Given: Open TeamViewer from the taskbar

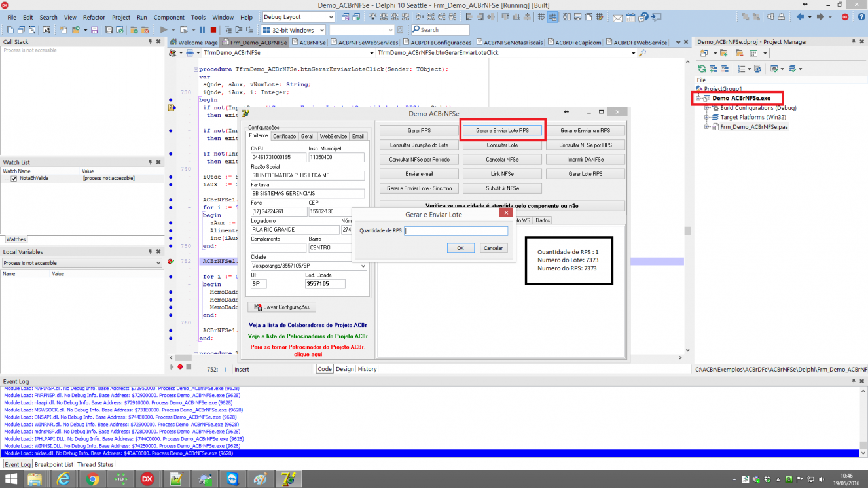Looking at the screenshot, I should point(232,479).
